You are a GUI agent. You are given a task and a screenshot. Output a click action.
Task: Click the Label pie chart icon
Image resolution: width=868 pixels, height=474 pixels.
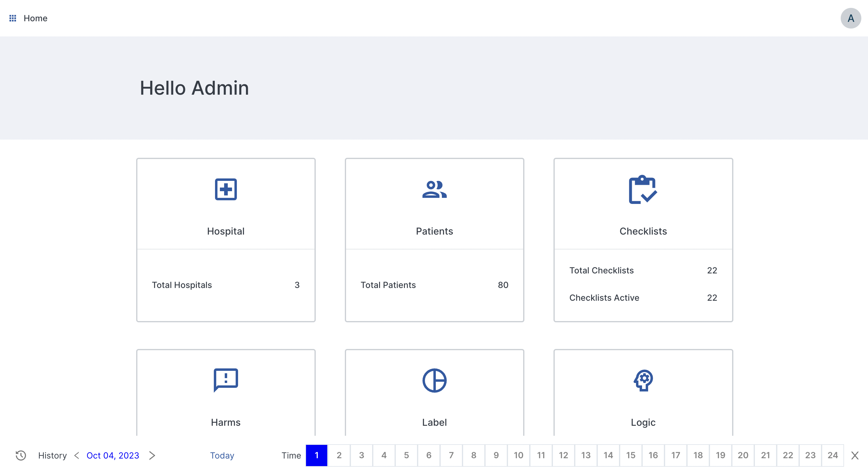click(x=434, y=380)
